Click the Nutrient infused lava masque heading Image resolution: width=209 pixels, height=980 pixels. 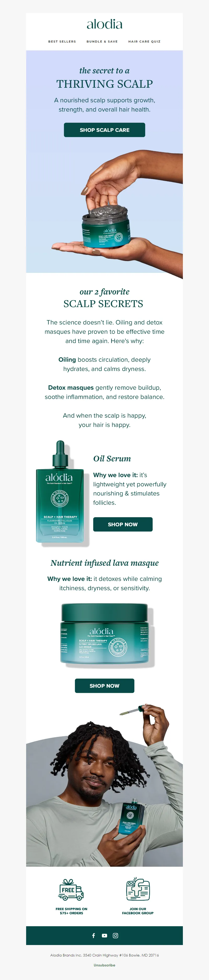(x=104, y=563)
